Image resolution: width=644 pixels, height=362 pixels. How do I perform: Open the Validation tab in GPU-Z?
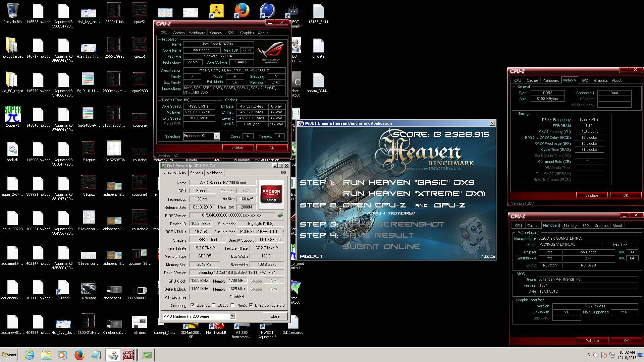[x=214, y=173]
